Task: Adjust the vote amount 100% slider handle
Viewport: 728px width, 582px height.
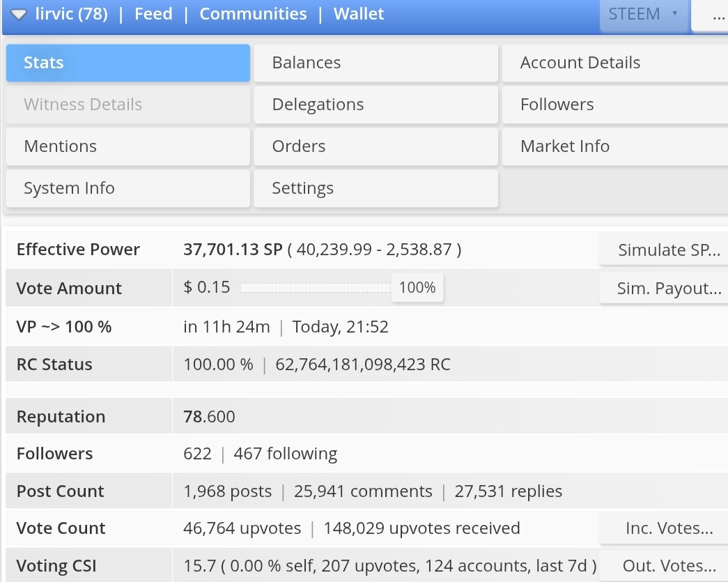Action: click(x=417, y=288)
